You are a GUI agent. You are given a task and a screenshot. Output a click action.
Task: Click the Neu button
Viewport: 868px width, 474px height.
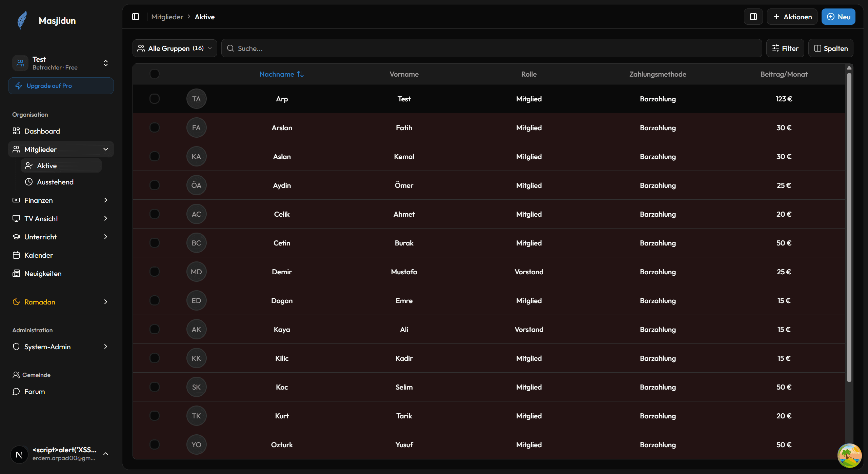(x=838, y=17)
